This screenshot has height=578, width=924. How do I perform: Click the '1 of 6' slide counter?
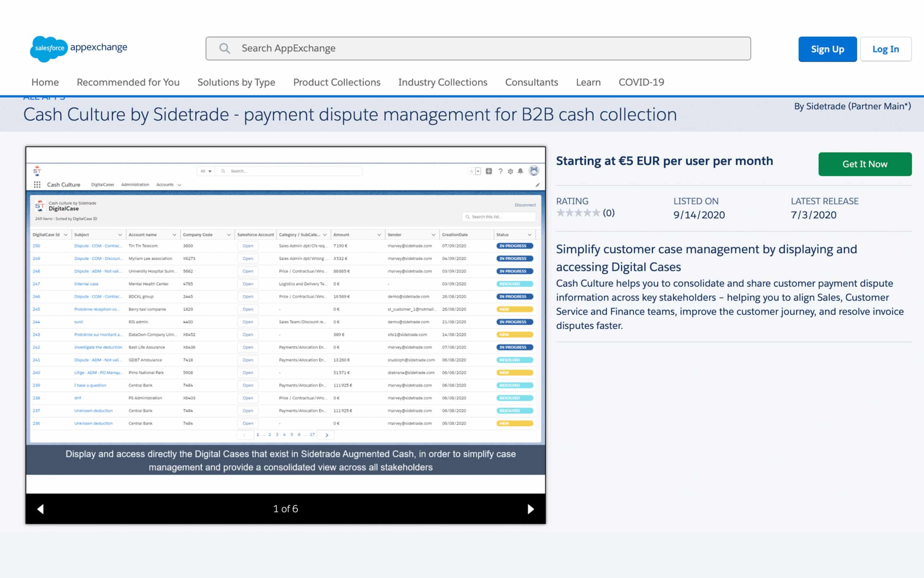click(x=286, y=509)
